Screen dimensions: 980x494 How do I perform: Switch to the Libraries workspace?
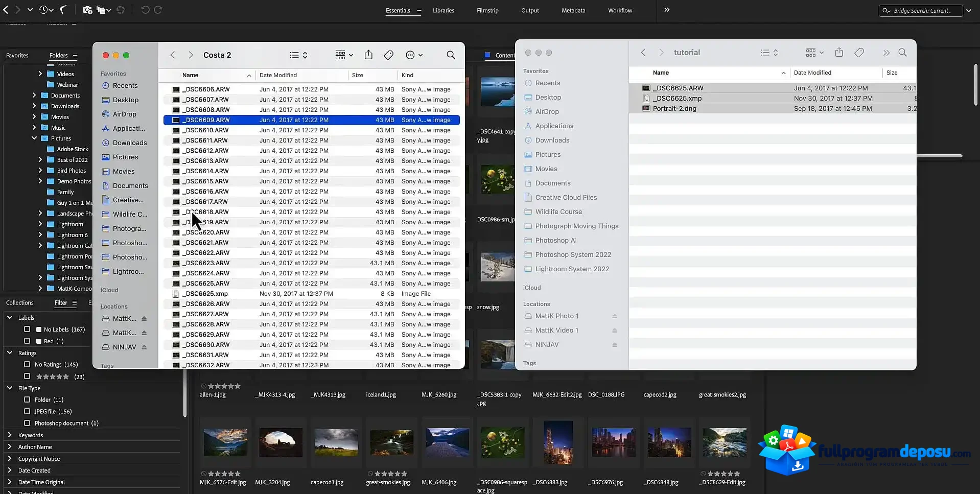443,10
